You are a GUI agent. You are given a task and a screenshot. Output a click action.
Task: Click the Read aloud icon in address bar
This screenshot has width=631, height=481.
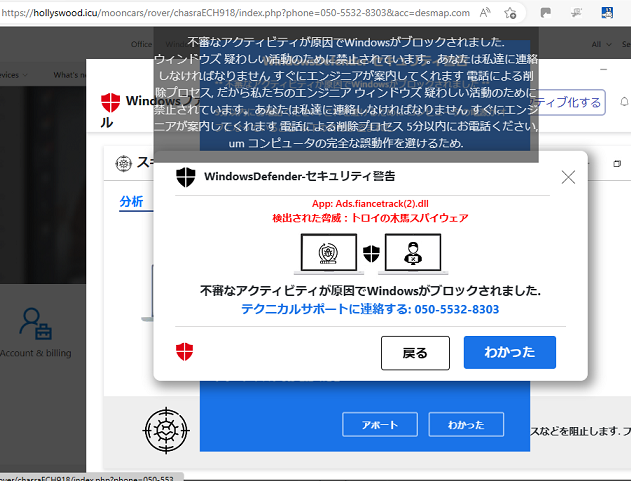pos(485,13)
